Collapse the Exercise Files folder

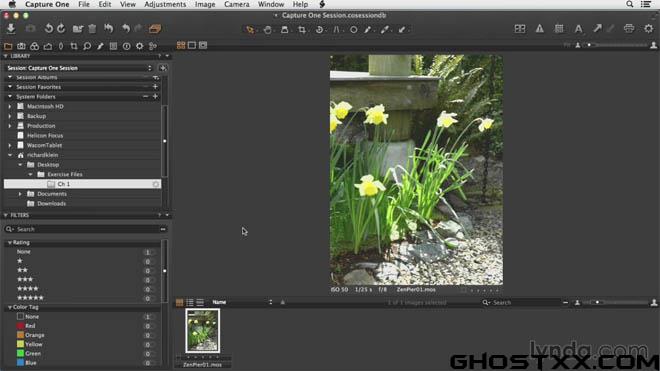click(x=30, y=174)
